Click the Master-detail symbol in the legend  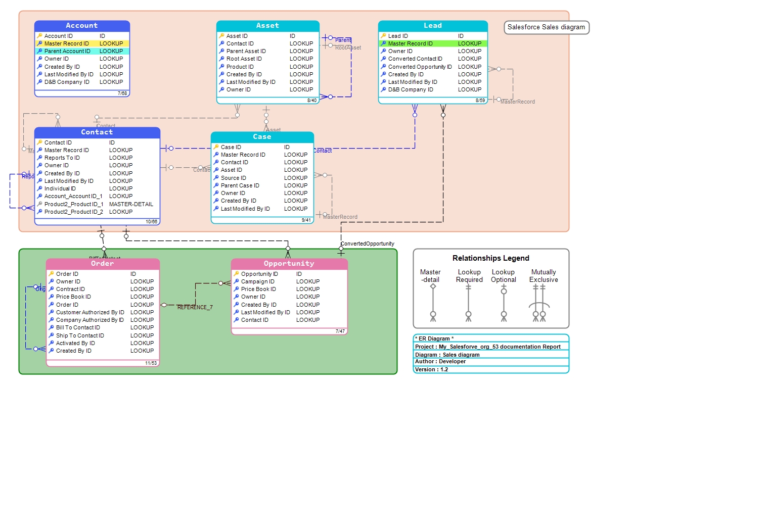point(433,303)
